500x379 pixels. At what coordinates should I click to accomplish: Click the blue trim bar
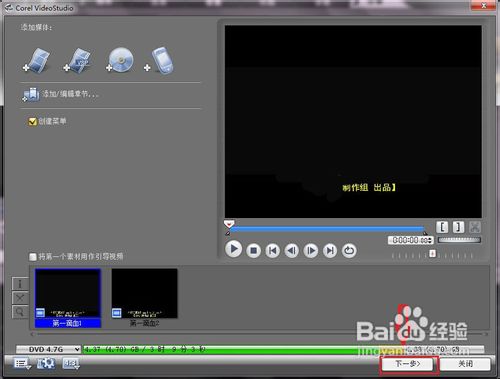(327, 229)
